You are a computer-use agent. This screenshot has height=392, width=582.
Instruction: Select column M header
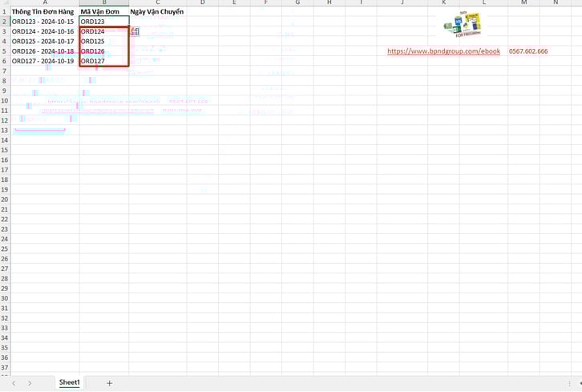click(523, 2)
